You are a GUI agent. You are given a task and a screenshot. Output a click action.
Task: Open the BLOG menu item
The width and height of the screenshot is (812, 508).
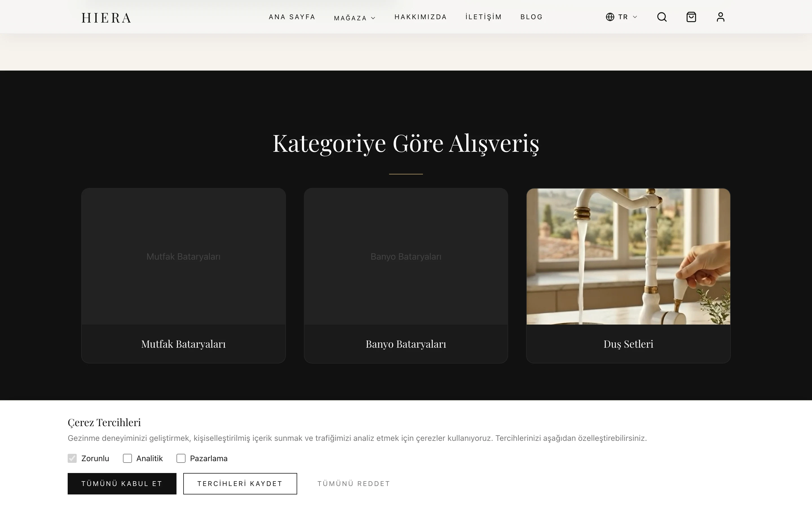531,17
